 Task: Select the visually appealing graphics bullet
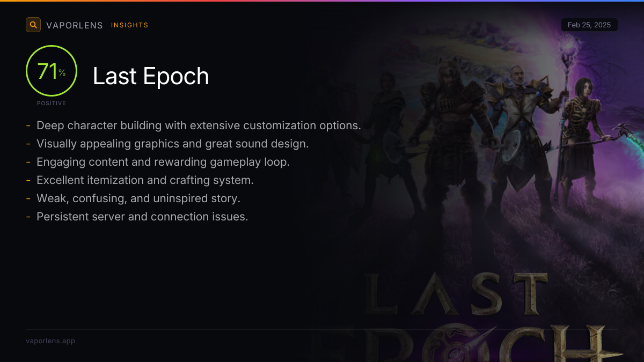[172, 144]
